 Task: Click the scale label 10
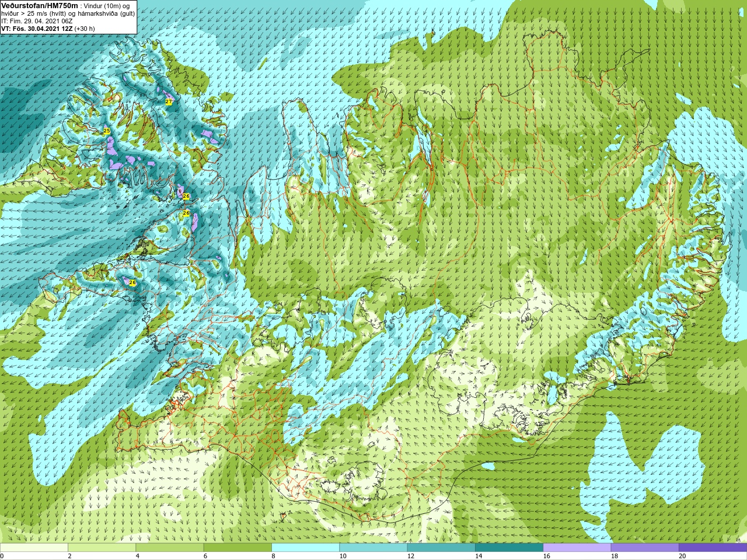pyautogui.click(x=343, y=556)
